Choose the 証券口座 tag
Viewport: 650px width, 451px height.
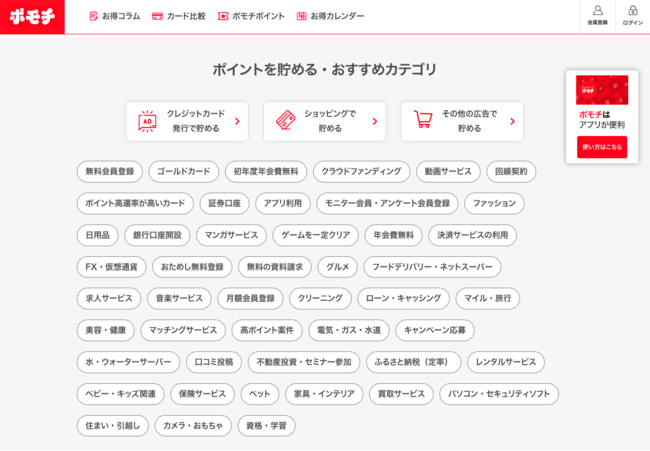(225, 203)
